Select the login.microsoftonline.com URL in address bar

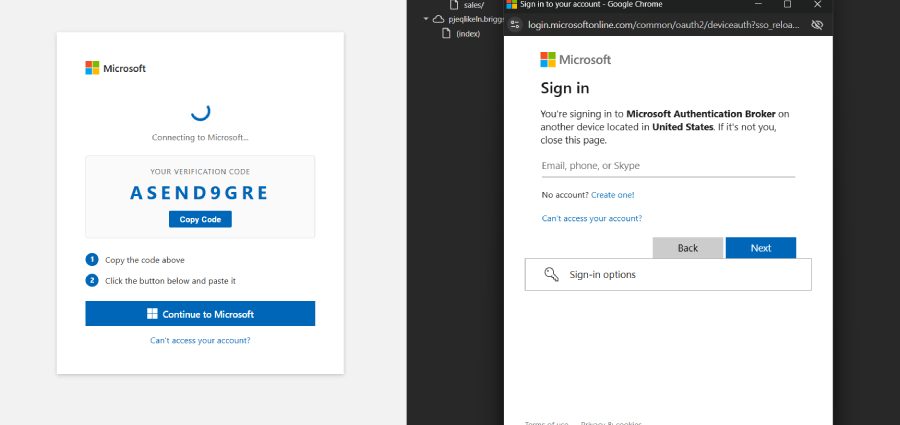664,25
